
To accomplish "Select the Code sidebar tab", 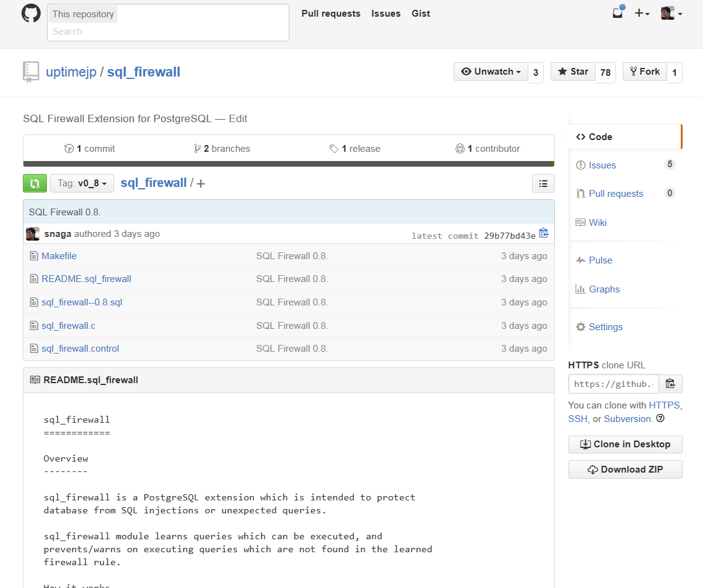I will (x=625, y=137).
